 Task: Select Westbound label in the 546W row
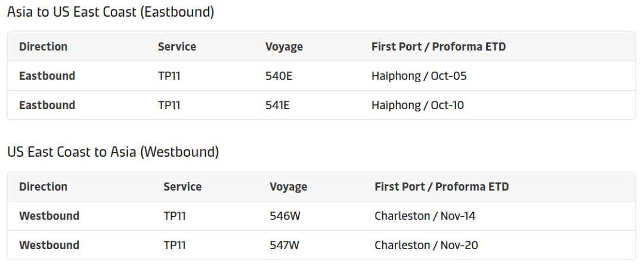[x=49, y=216]
